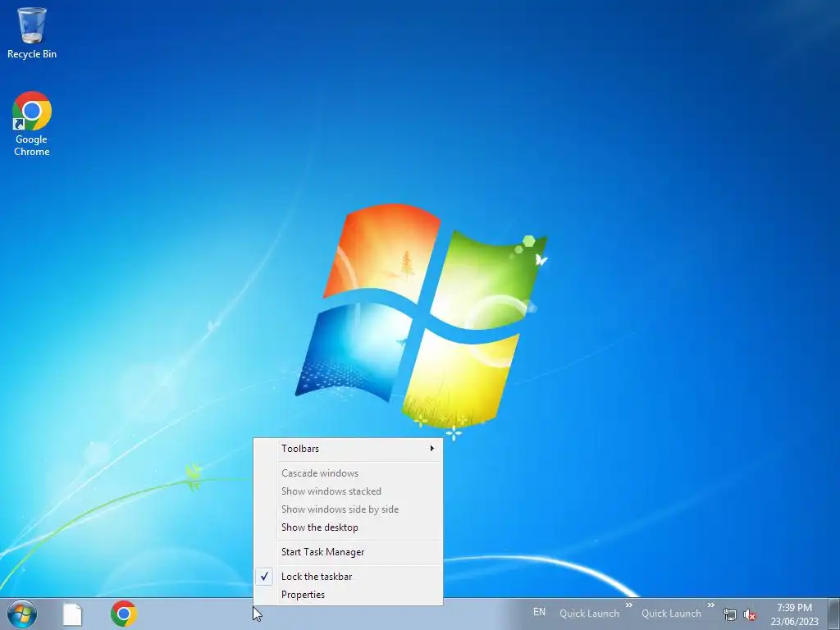840x630 pixels.
Task: Toggle Lock the taskbar option
Action: 348,577
